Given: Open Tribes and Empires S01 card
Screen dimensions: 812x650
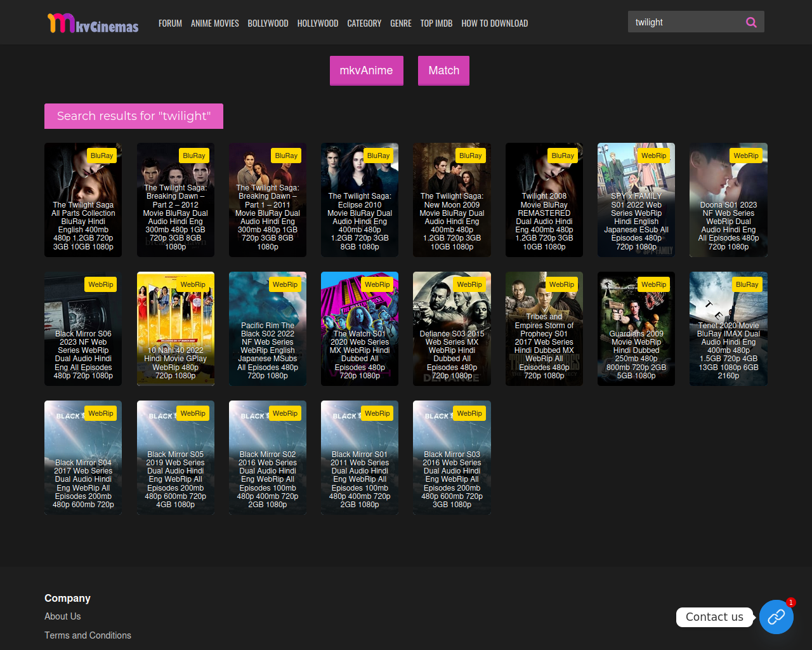Looking at the screenshot, I should [544, 329].
